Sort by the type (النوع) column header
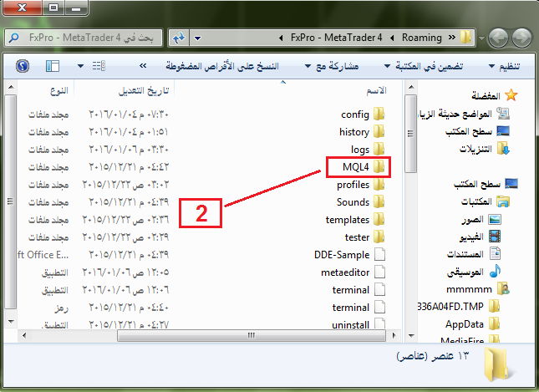 click(x=59, y=91)
